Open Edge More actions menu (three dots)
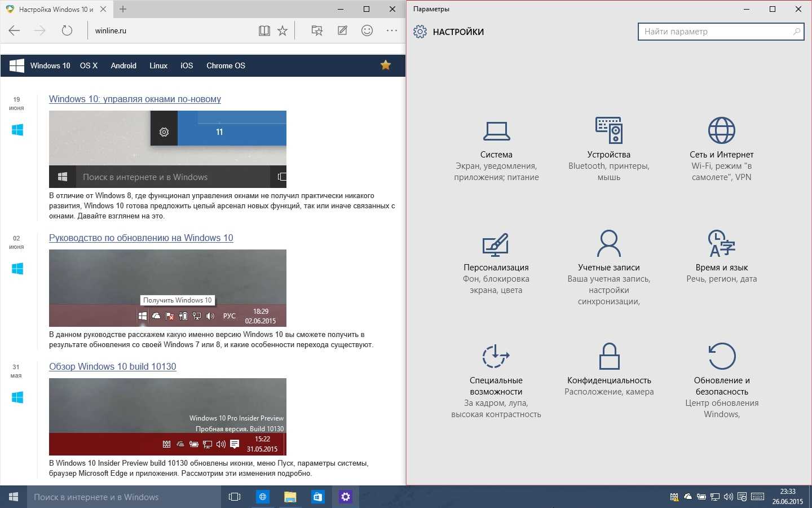 [x=392, y=31]
